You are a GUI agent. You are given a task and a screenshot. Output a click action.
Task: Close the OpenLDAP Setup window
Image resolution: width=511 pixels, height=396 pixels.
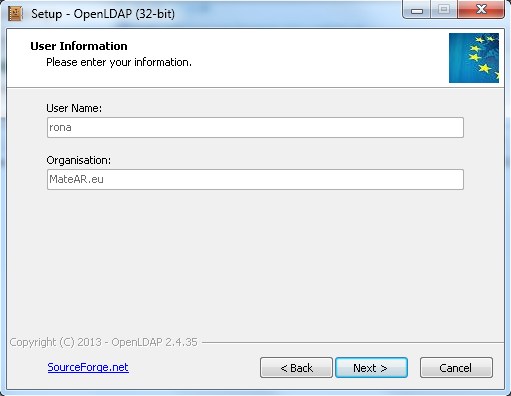tap(481, 10)
